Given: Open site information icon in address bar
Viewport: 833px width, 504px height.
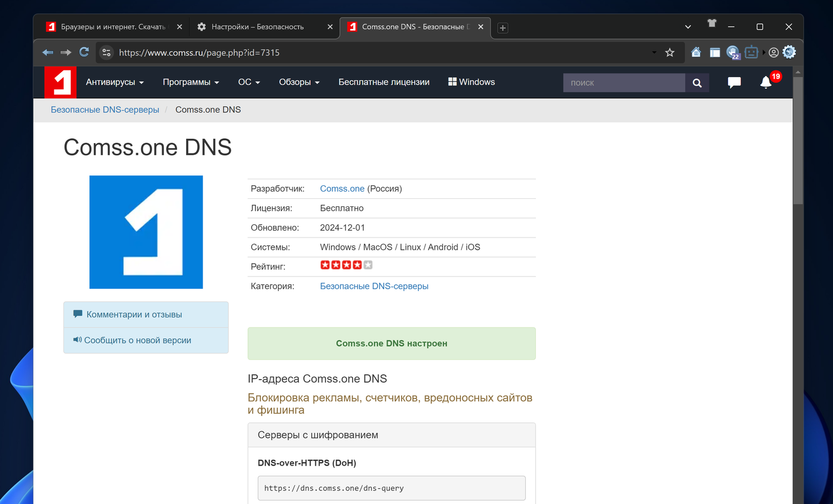Looking at the screenshot, I should point(107,53).
